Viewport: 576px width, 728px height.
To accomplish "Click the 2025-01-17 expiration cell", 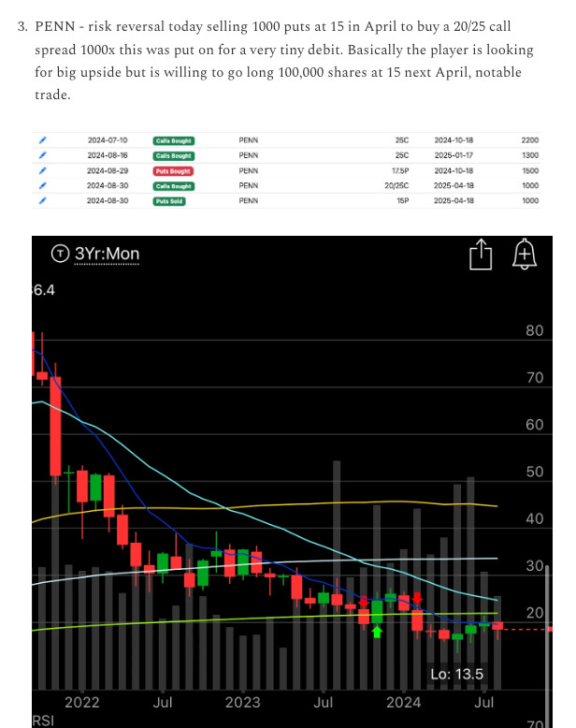I will [x=454, y=155].
